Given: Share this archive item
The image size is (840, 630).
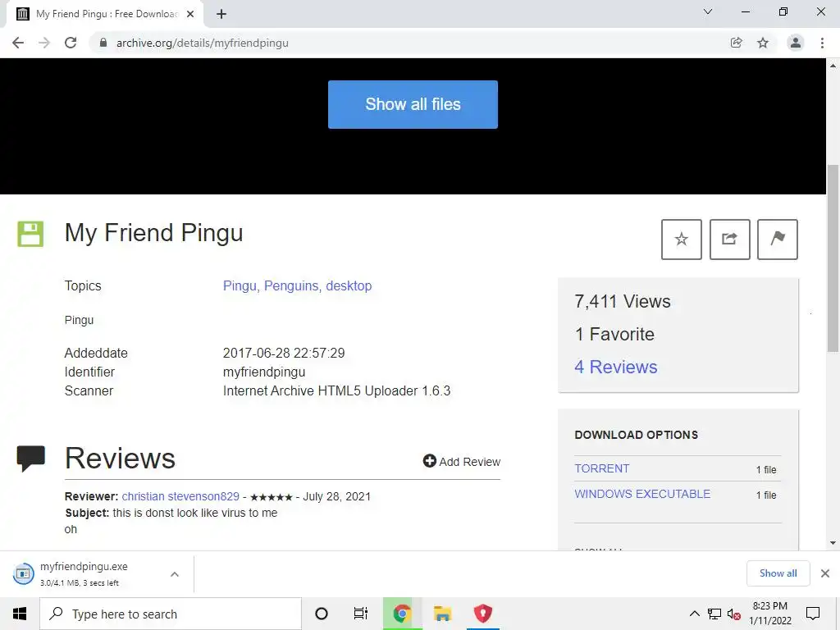Looking at the screenshot, I should pos(729,239).
